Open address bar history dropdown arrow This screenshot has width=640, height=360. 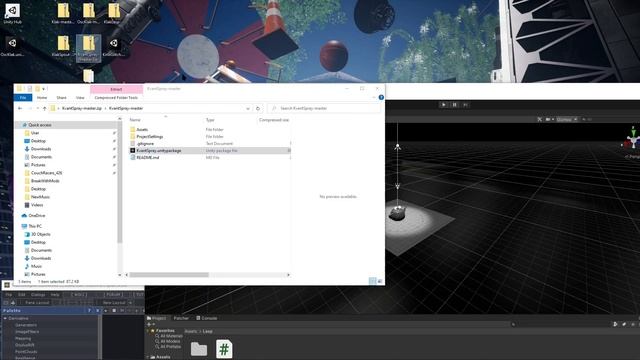pos(248,108)
